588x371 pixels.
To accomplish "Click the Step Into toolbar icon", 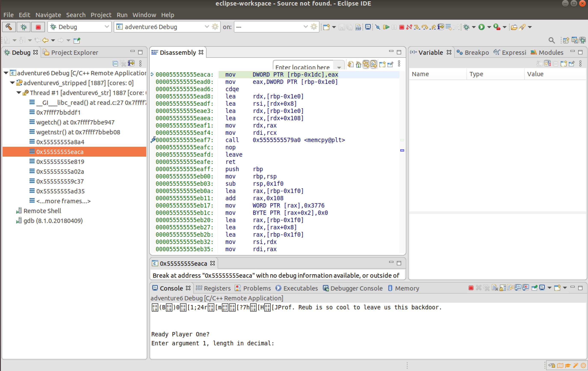I will [x=417, y=27].
